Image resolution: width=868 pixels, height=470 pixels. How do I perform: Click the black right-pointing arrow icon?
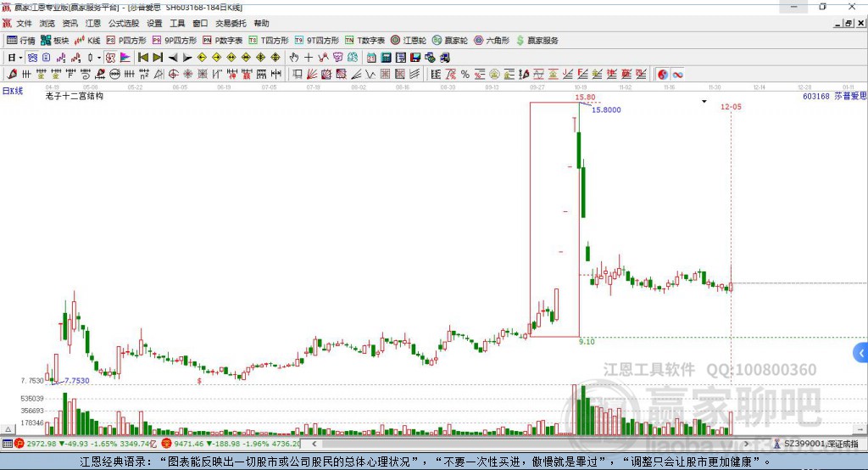[x=187, y=58]
